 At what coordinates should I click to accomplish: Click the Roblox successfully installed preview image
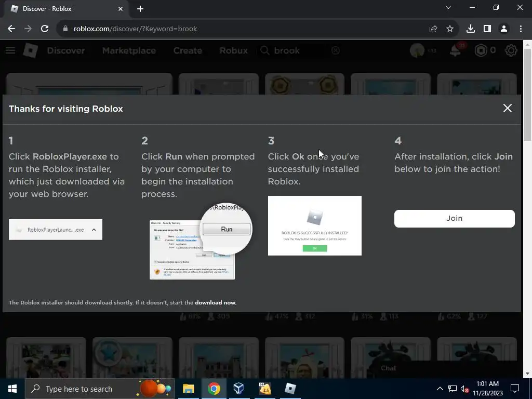click(x=314, y=225)
